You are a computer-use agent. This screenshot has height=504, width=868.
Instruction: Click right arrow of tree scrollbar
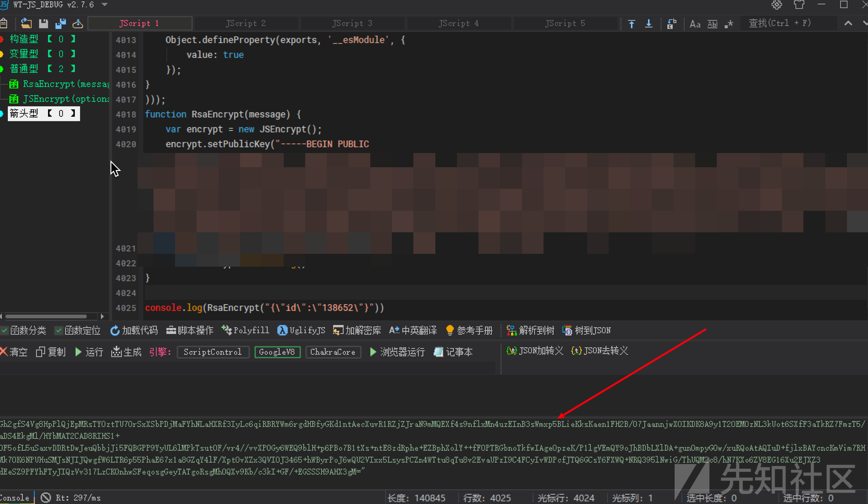pyautogui.click(x=103, y=316)
